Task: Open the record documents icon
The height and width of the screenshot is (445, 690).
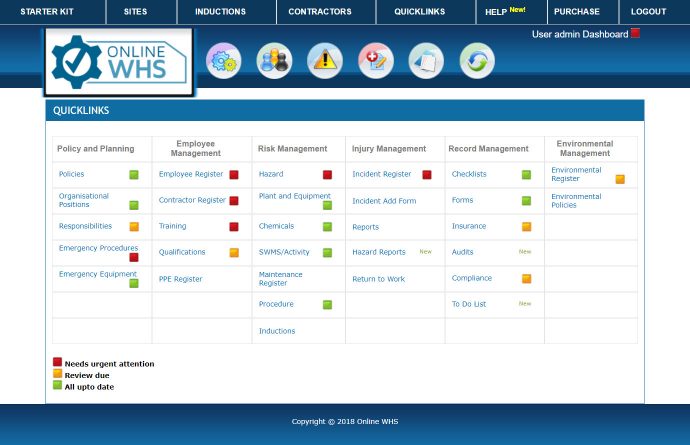Action: point(426,61)
